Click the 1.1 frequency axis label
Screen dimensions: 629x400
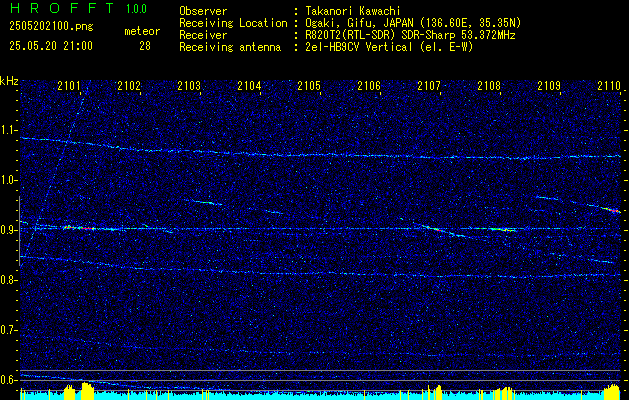9,130
